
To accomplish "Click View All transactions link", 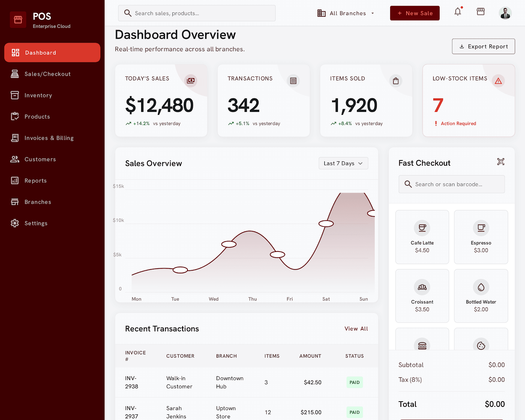I will click(x=356, y=328).
